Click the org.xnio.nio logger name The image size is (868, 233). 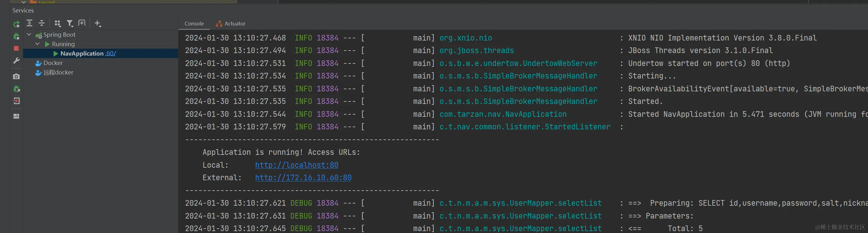click(466, 38)
